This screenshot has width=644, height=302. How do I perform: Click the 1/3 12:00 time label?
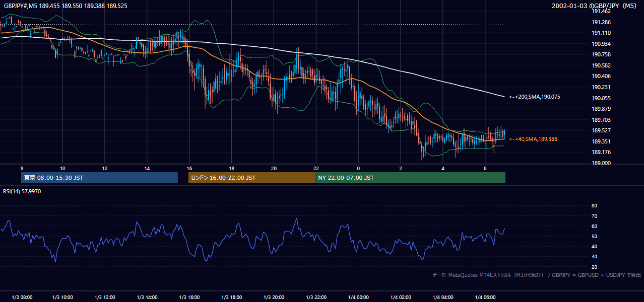point(105,297)
